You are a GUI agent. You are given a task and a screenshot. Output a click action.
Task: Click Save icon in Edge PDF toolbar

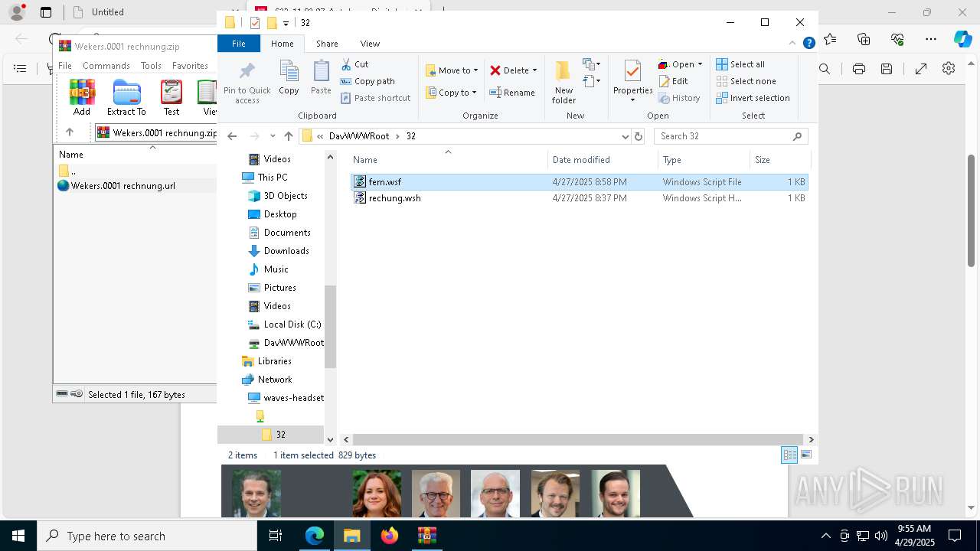(887, 69)
